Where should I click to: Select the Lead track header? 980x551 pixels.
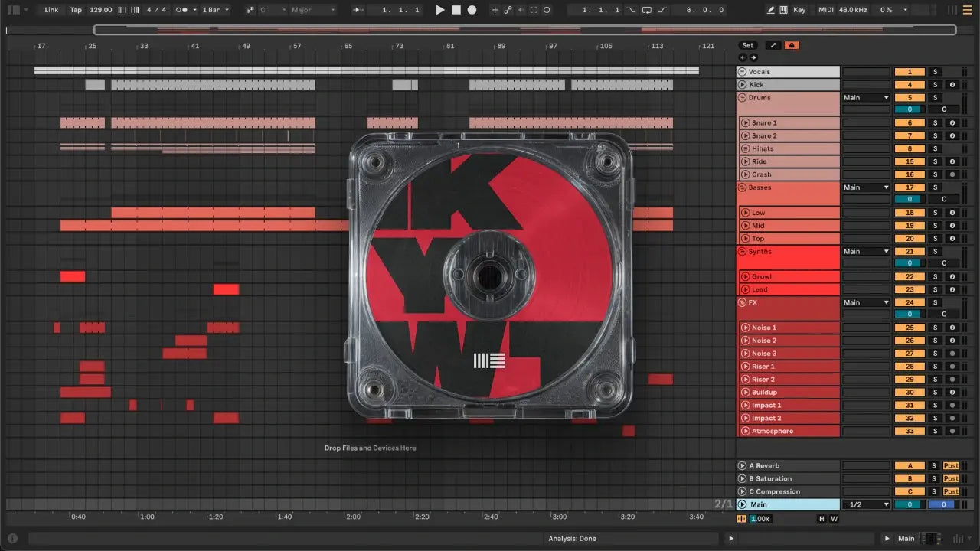tap(789, 290)
